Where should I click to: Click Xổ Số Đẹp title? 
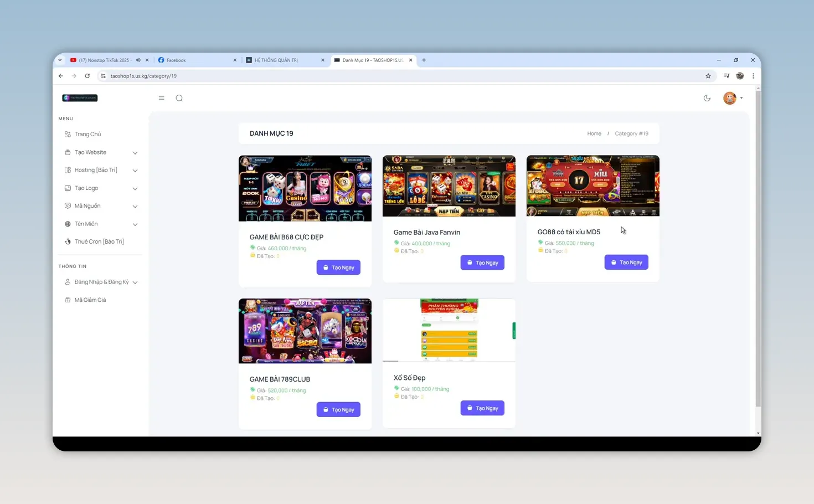point(410,378)
